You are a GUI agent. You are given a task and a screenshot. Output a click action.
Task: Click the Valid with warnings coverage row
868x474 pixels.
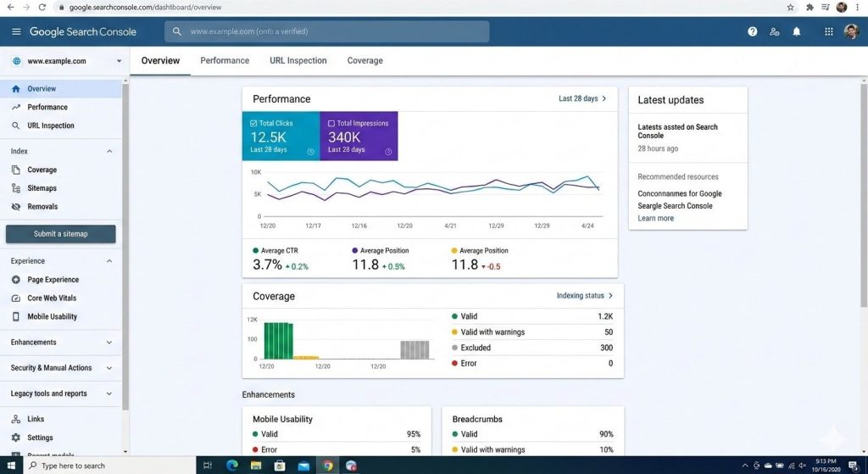coord(532,332)
